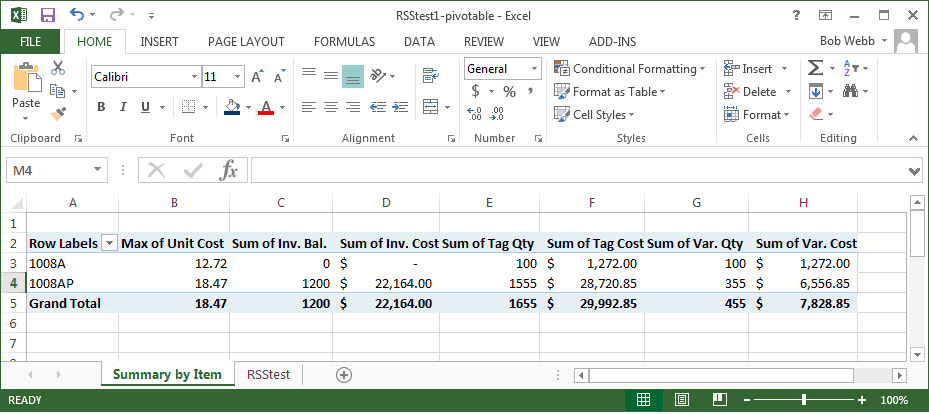929x414 pixels.
Task: Click the Insert Function fx icon
Action: tap(229, 171)
